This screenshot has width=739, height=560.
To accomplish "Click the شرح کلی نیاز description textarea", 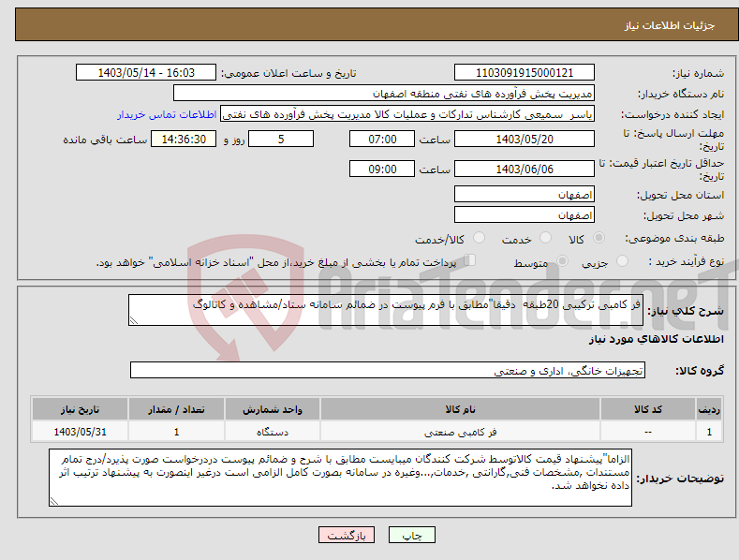I will pos(386,310).
